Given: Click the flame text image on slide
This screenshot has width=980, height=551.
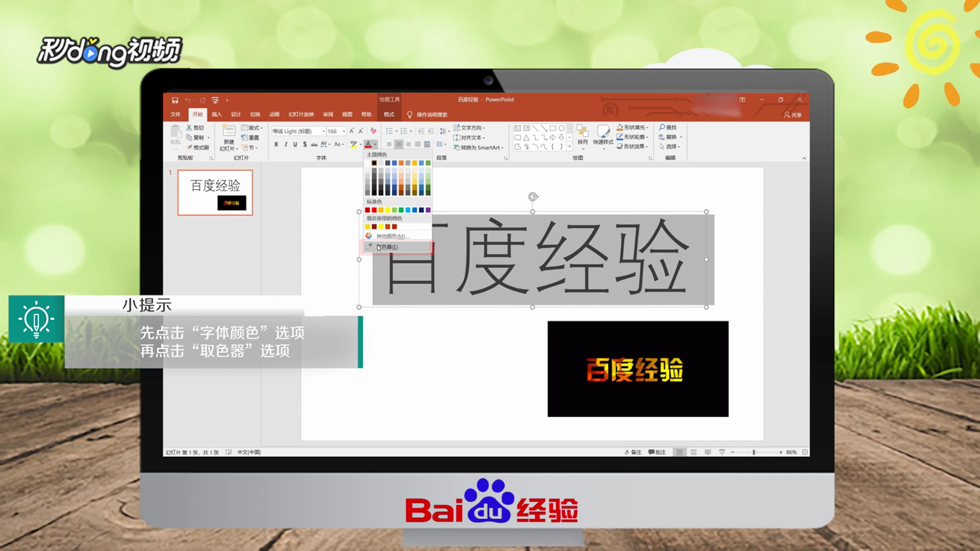Looking at the screenshot, I should [x=638, y=369].
